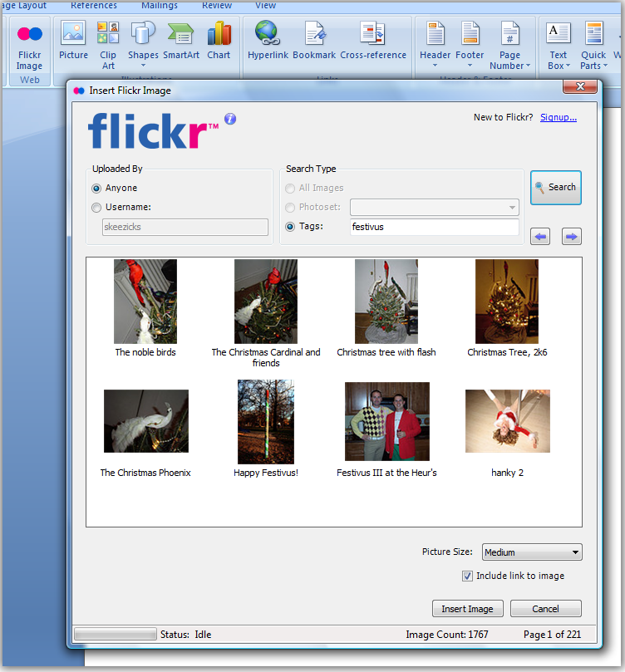The image size is (625, 672).
Task: Open the Picture Size Medium dropdown
Action: point(532,552)
